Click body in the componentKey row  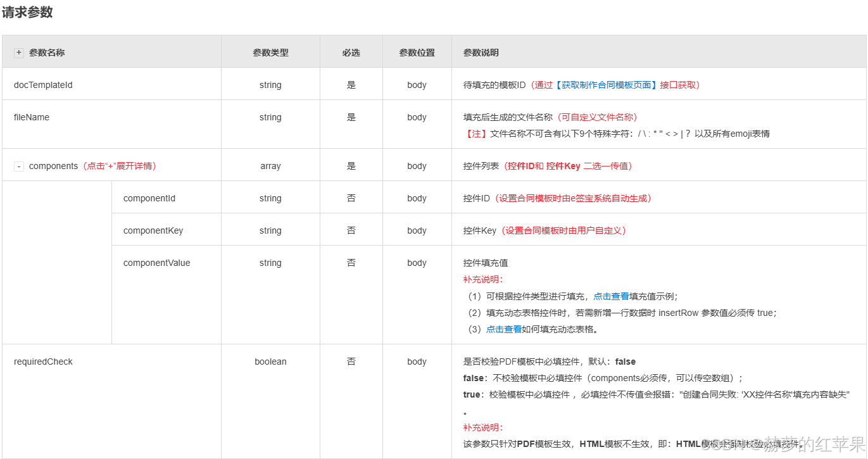tap(417, 230)
